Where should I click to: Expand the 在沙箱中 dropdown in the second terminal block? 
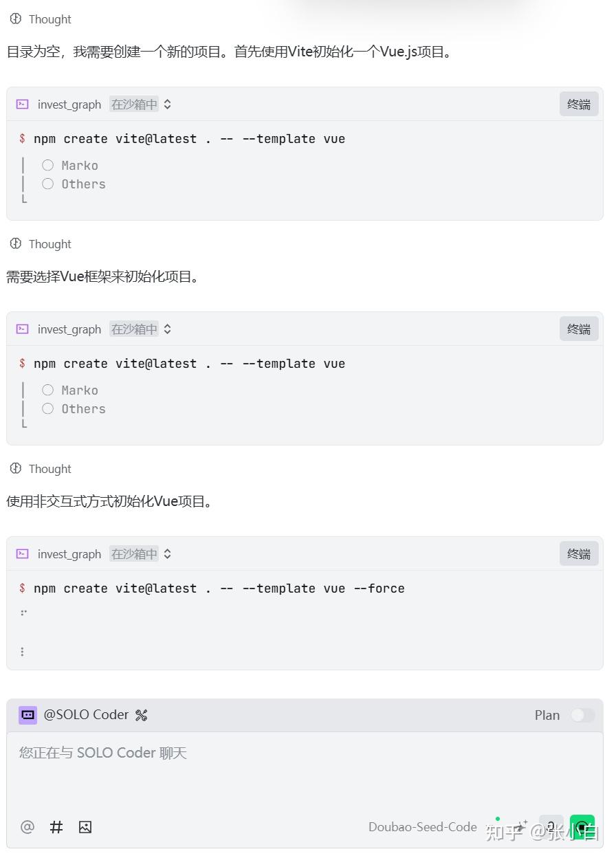pos(141,329)
